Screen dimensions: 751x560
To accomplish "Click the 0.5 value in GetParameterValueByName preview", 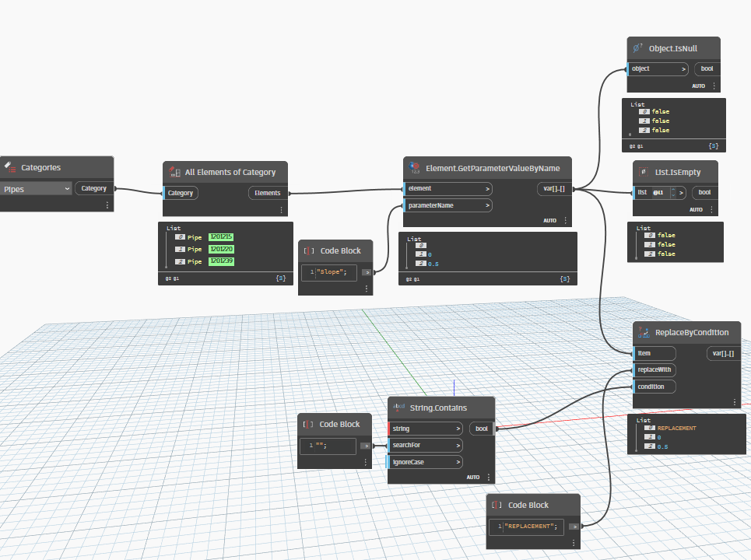I will click(x=433, y=264).
